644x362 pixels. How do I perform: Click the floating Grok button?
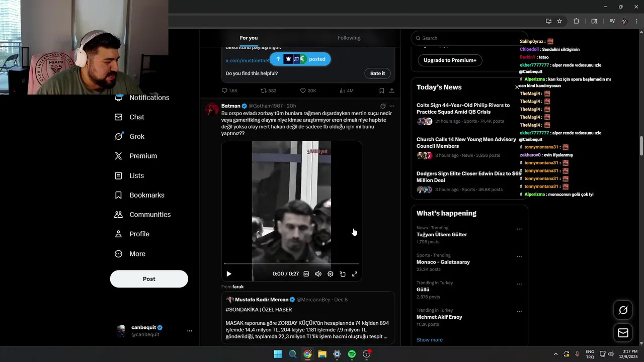pos(623,310)
